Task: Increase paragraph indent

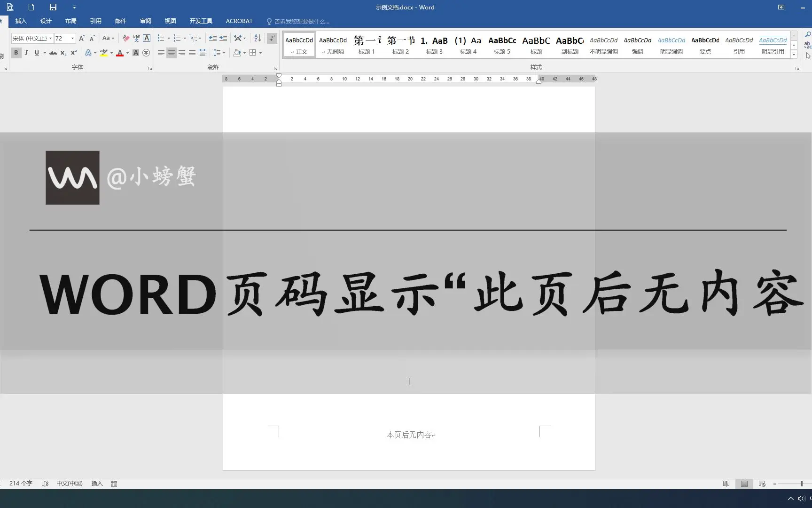Action: point(223,38)
